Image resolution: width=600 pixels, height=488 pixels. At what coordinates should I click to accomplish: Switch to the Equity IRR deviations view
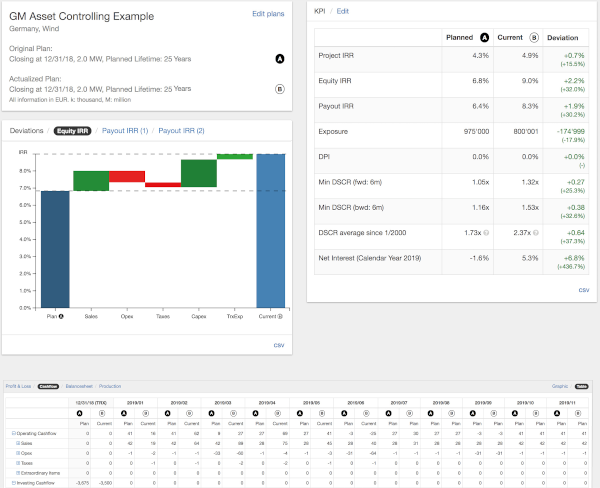(71, 131)
